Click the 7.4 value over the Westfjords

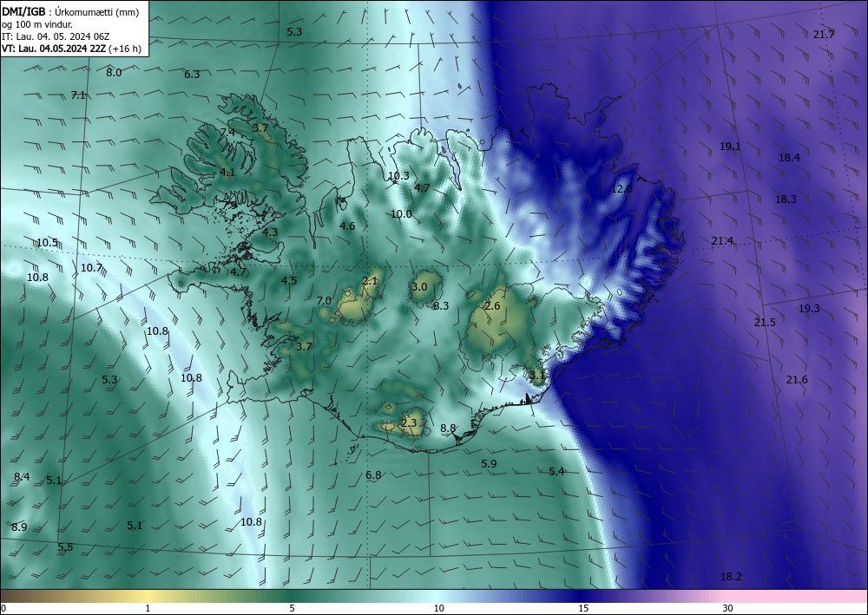tap(227, 132)
